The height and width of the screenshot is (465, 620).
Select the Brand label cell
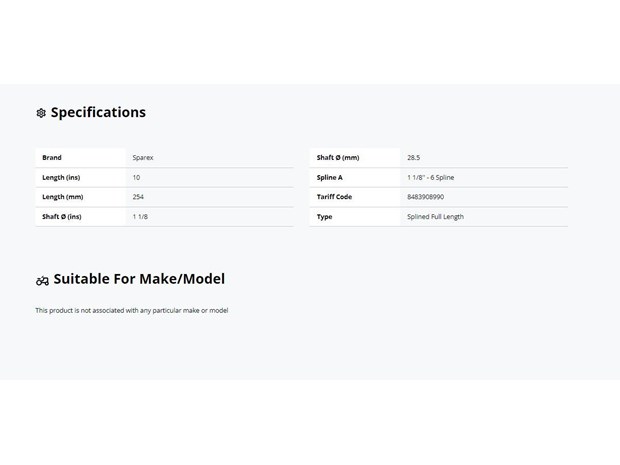click(52, 158)
